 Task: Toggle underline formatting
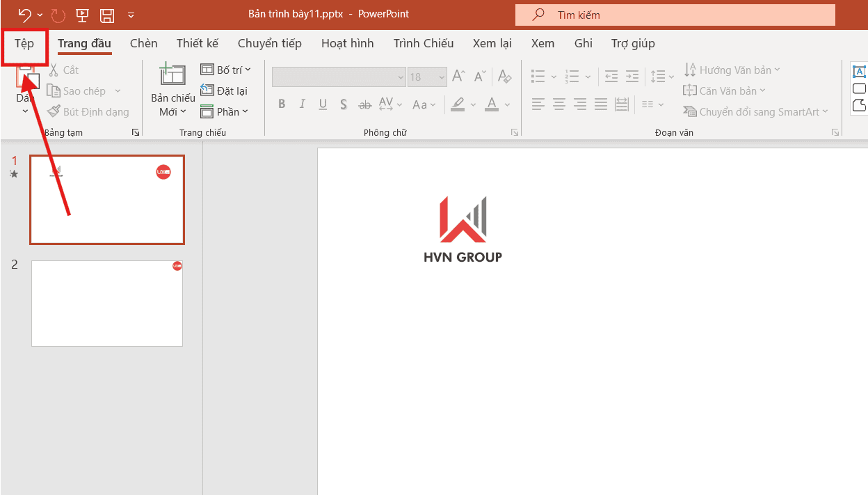tap(322, 104)
